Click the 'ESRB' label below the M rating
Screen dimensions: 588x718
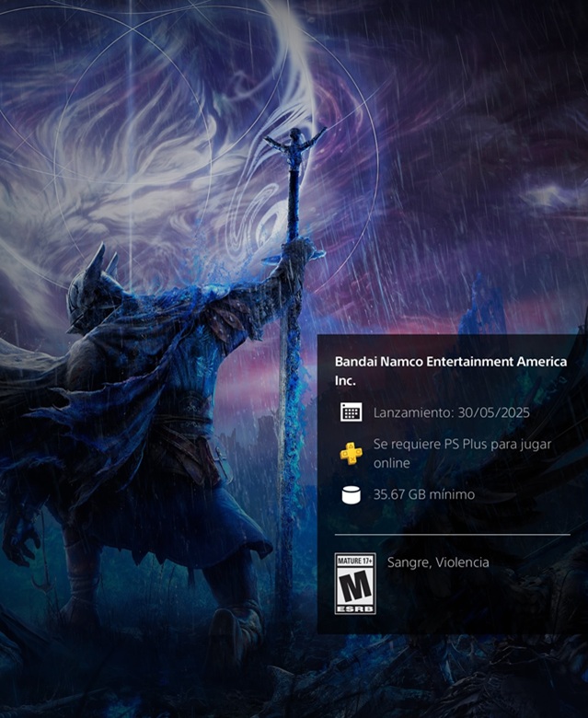[x=355, y=608]
